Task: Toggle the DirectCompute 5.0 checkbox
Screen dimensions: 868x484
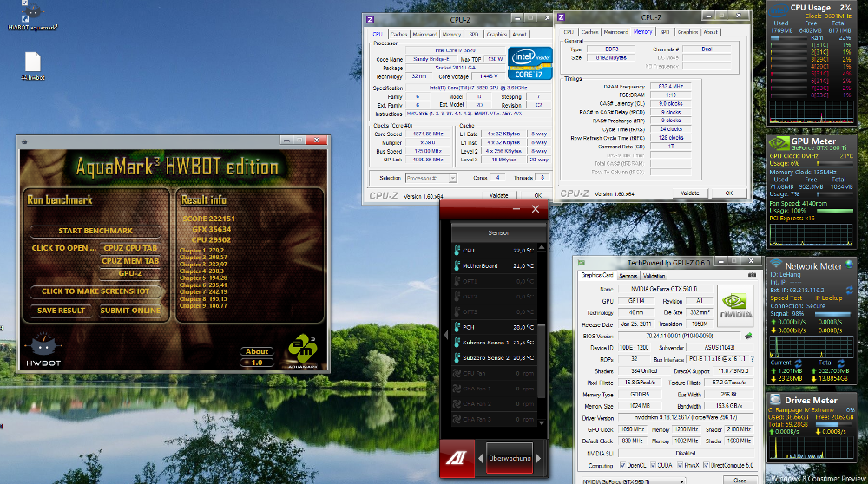Action: click(706, 465)
